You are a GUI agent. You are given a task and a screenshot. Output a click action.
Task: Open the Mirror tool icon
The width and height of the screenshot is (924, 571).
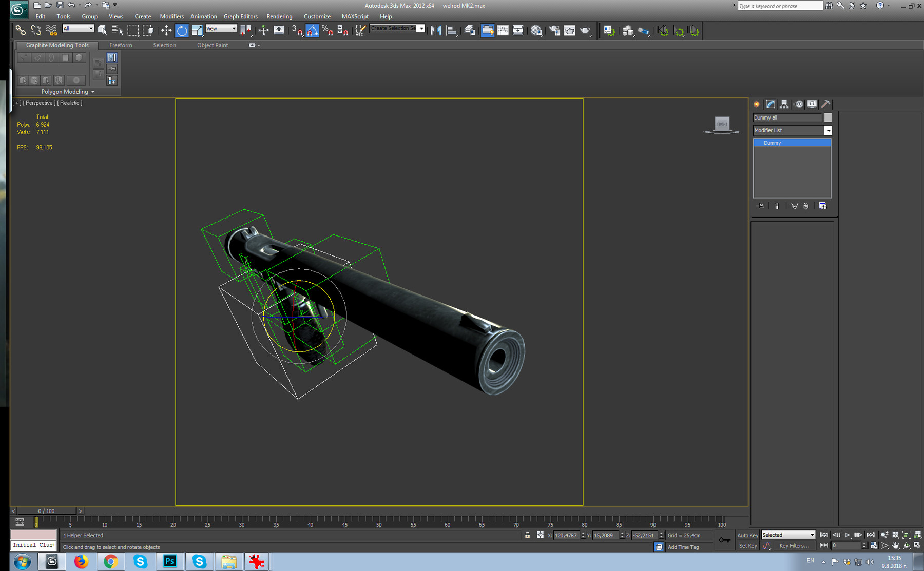(x=436, y=30)
